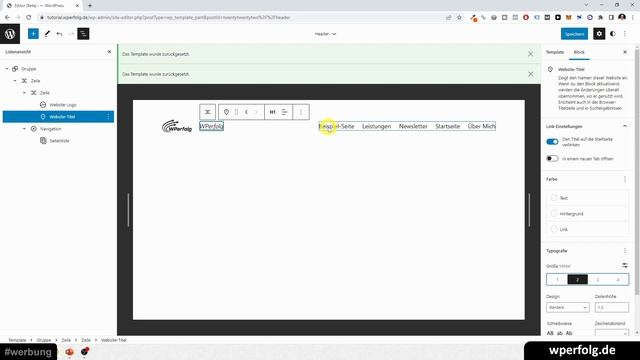Open the blue plus block inserter
This screenshot has height=360, width=640.
(x=33, y=34)
